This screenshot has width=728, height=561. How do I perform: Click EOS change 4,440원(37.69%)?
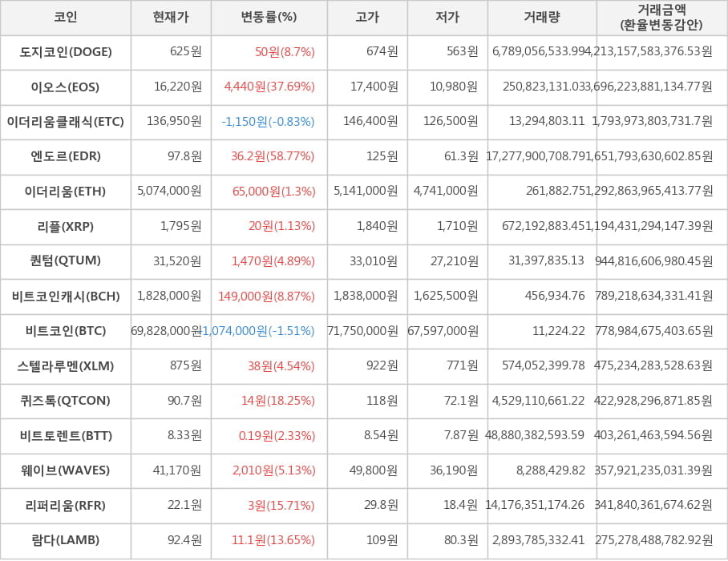click(269, 87)
